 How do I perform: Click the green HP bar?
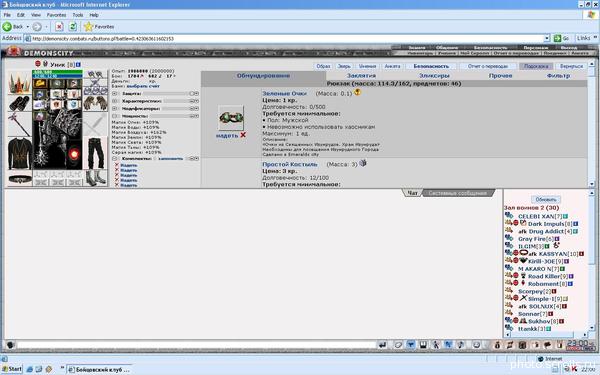coord(57,72)
